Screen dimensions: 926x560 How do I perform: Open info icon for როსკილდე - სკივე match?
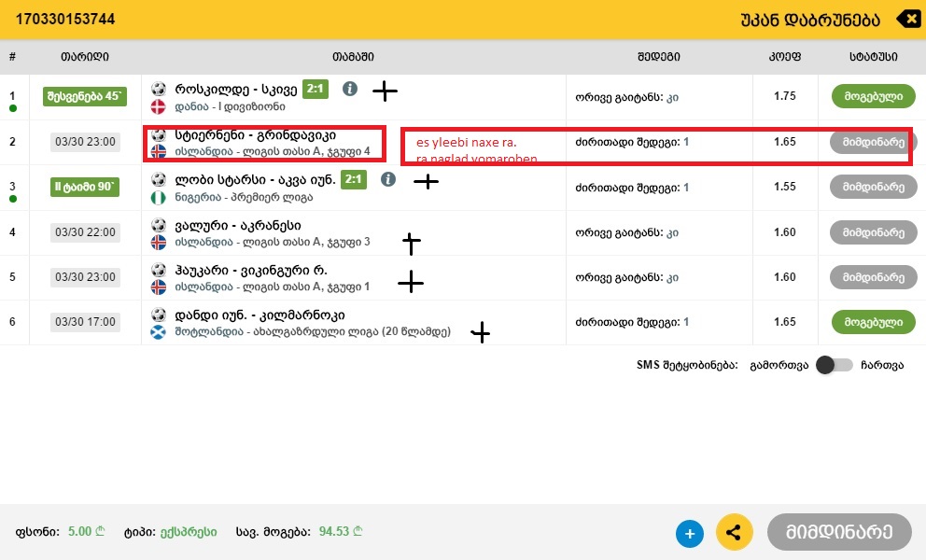pos(350,90)
